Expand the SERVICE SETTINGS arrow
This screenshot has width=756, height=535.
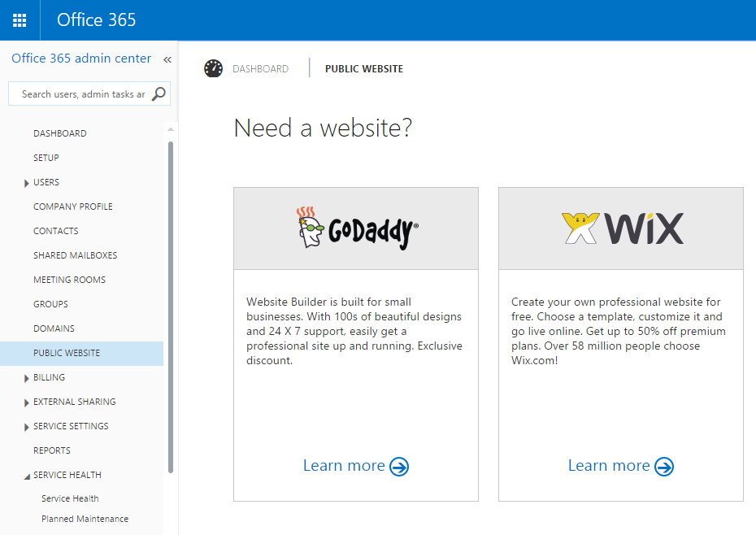click(27, 428)
